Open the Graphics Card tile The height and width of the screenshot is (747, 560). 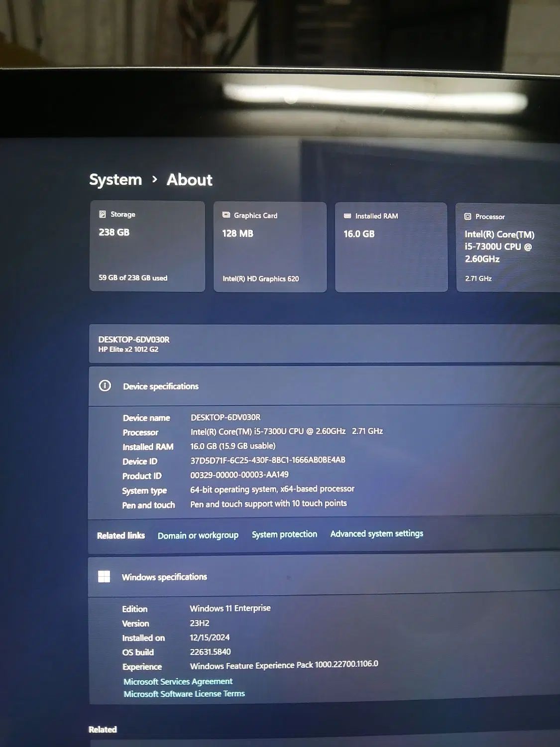tap(270, 247)
